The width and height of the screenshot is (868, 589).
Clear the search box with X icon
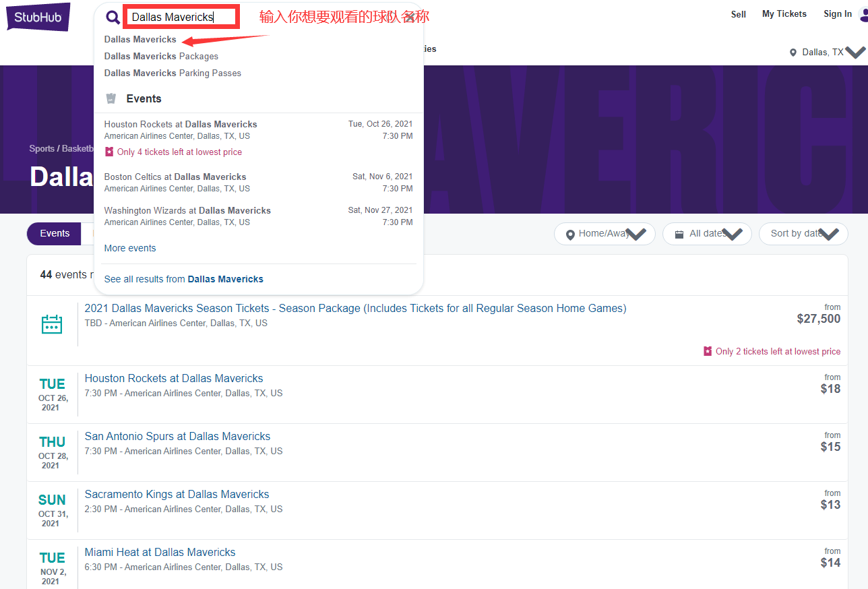409,18
